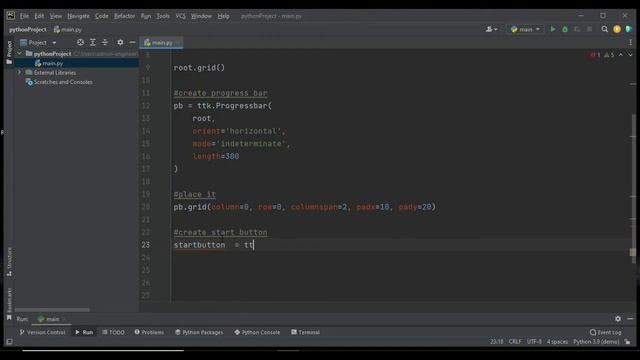Hide the Run panel minus icon
The width and height of the screenshot is (640, 360).
630,319
